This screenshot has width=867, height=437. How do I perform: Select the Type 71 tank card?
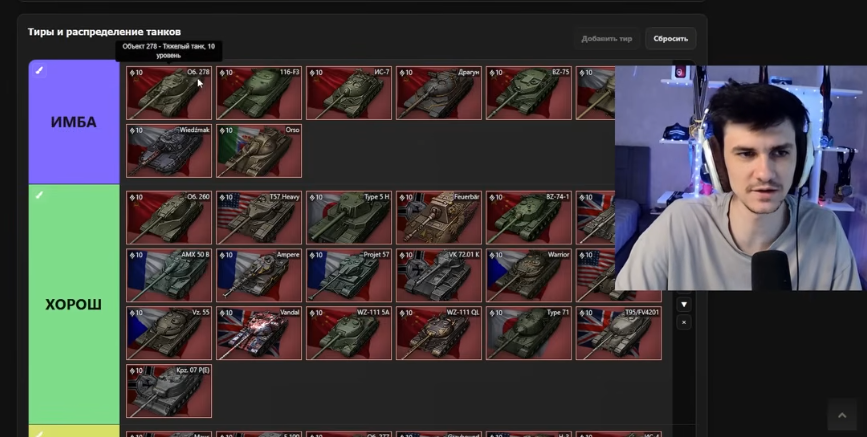(529, 333)
